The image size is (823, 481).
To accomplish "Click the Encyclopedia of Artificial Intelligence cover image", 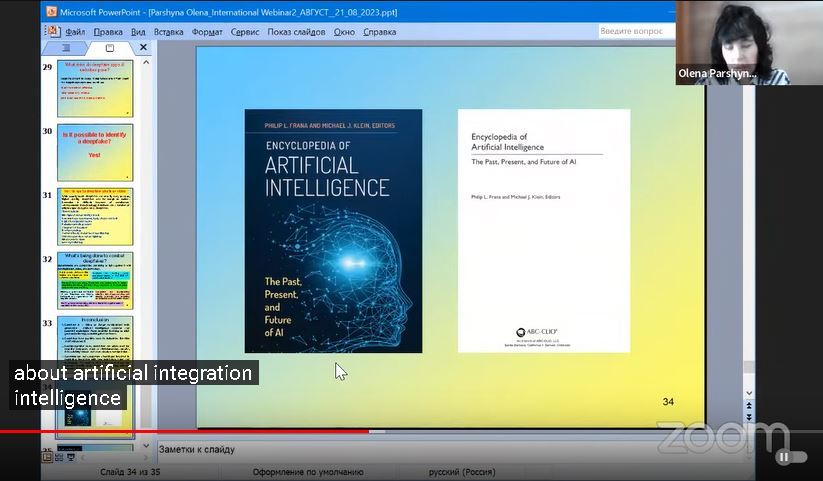I will pos(333,231).
